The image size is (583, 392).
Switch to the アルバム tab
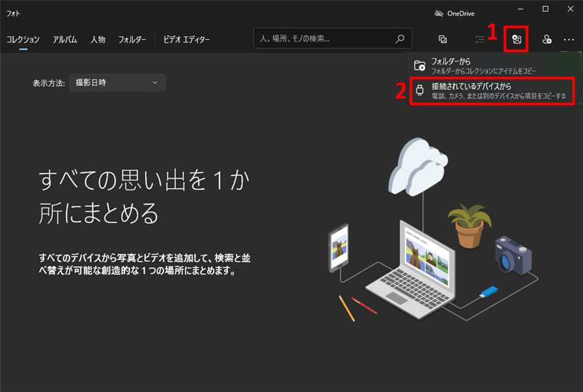click(x=65, y=40)
